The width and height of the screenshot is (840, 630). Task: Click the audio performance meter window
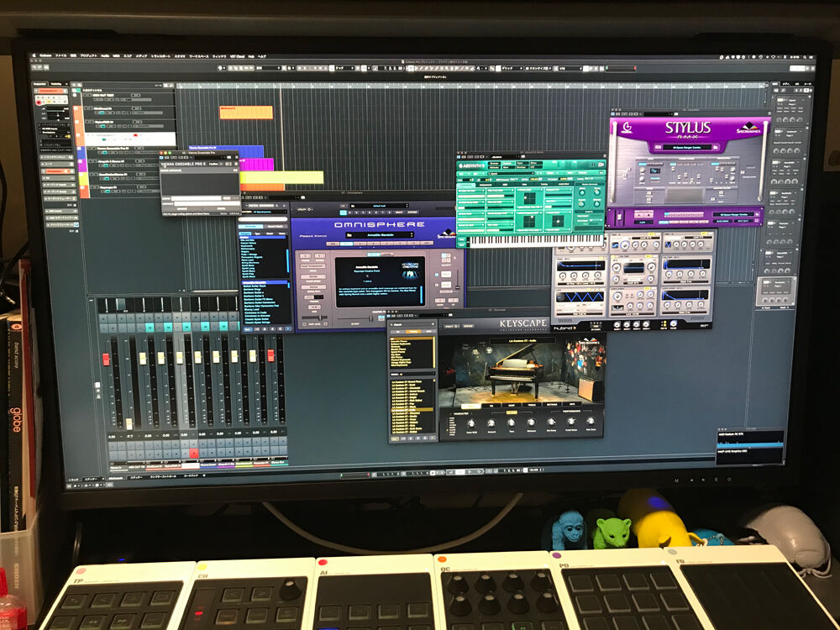750,447
